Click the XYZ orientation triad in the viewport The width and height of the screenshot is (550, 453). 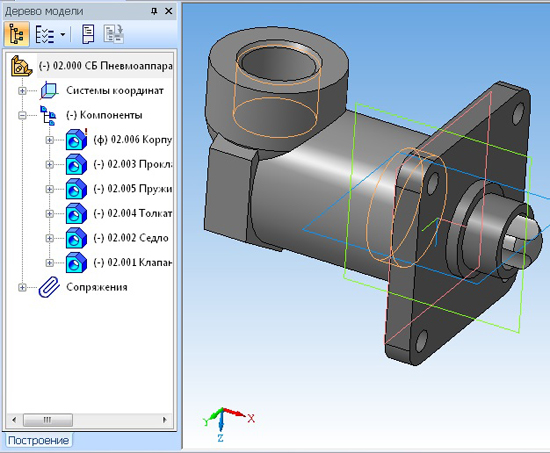coord(228,423)
